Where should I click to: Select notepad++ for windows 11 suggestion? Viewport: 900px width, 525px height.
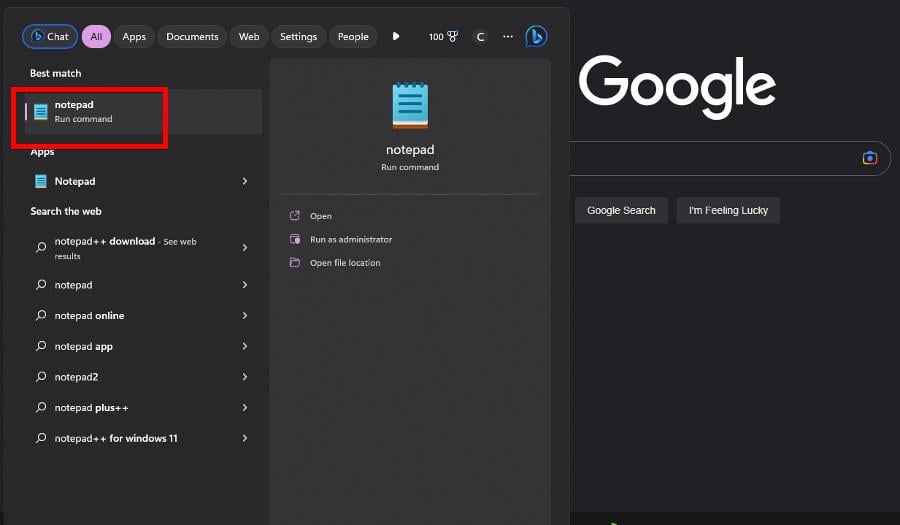143,438
